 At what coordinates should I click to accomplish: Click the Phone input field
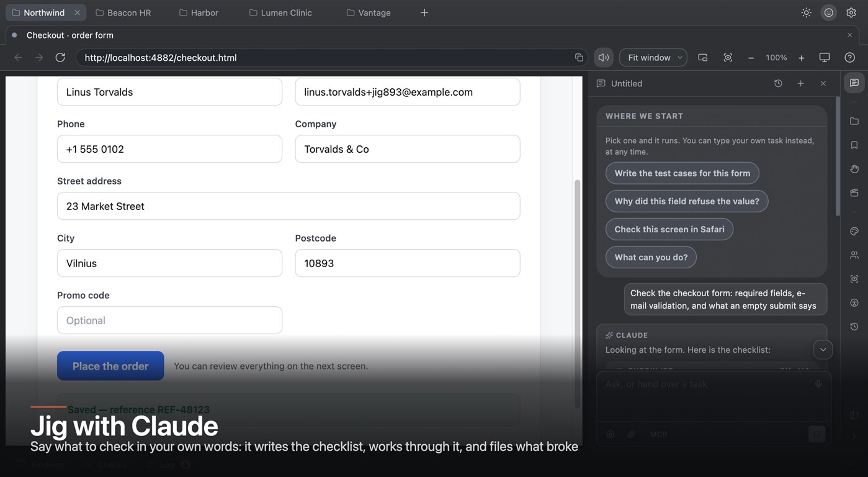(169, 149)
